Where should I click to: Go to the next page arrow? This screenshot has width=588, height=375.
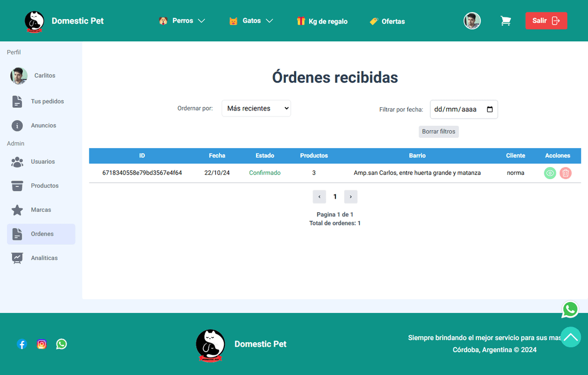[x=351, y=197]
